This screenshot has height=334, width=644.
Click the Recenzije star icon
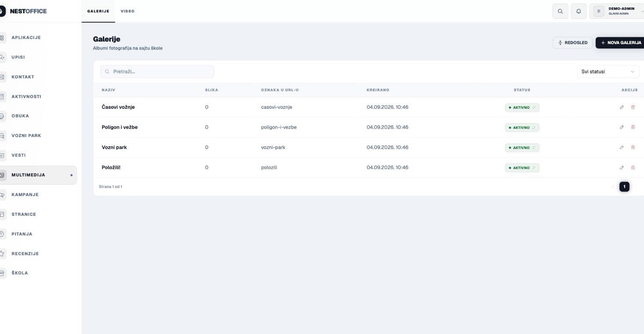click(2, 254)
